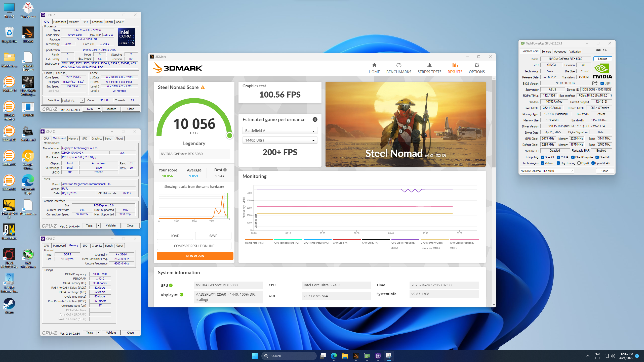Click the Lookup button in GPU-Z
This screenshot has height=362, width=644.
[602, 59]
